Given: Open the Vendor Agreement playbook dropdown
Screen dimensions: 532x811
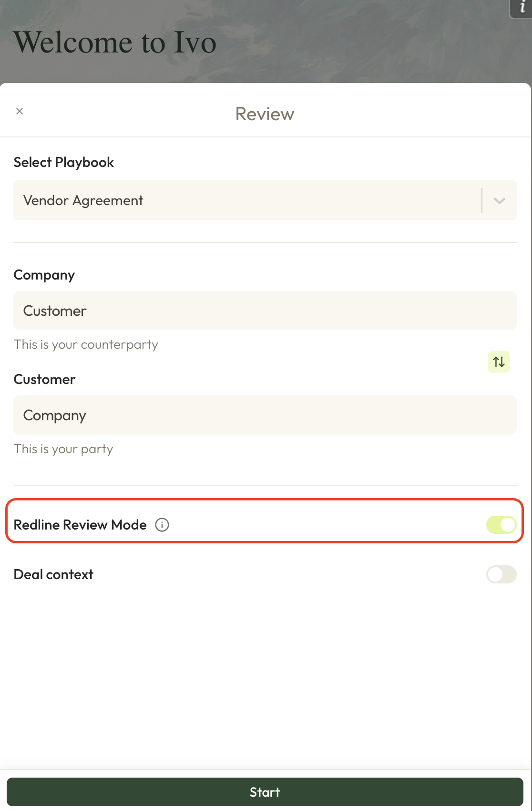Looking at the screenshot, I should pyautogui.click(x=248, y=200).
